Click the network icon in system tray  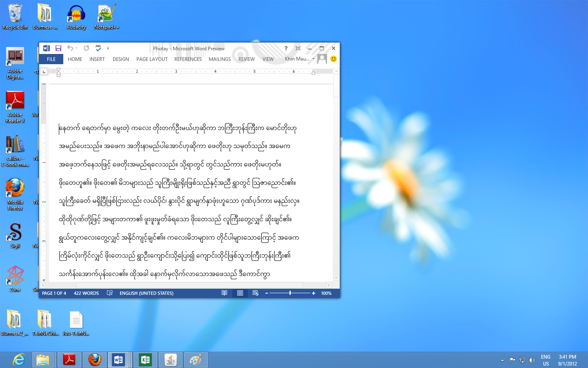(522, 360)
